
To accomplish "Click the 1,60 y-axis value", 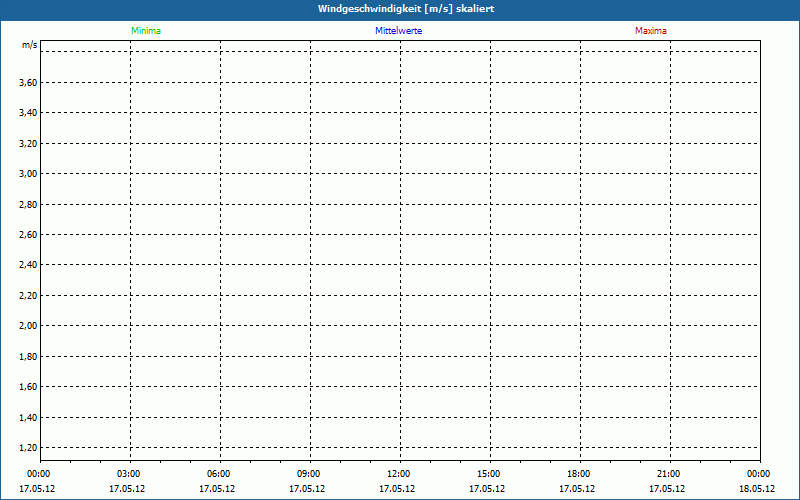I will tap(28, 387).
